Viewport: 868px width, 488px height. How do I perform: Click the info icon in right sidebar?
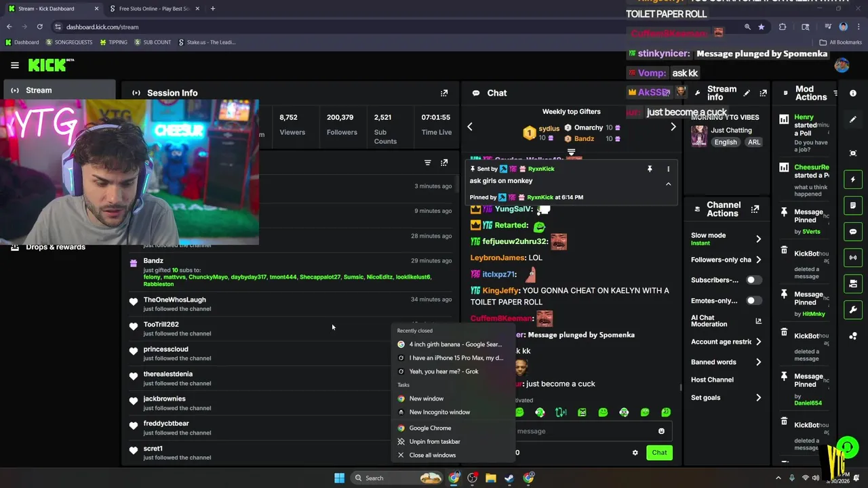853,93
